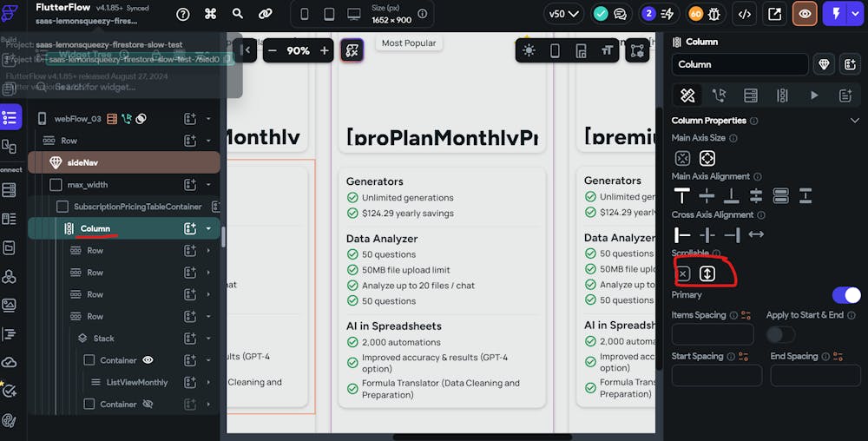Image resolution: width=868 pixels, height=441 pixels.
Task: Toggle the Apply to Start & End switch
Action: tap(780, 334)
